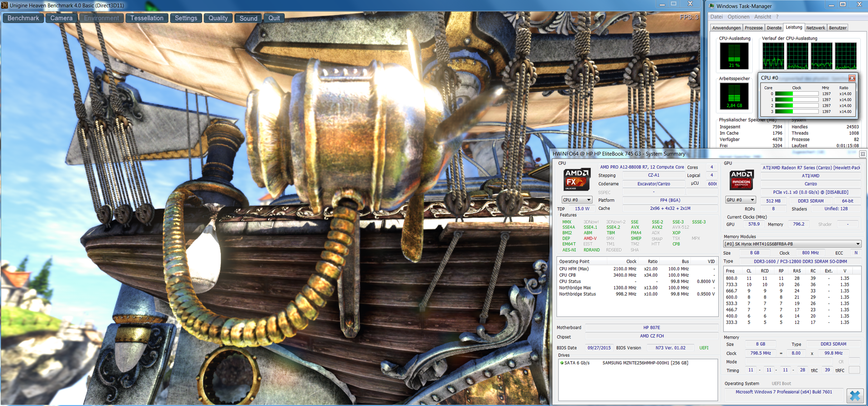868x406 pixels.
Task: Click the last CPU history graph
Action: [x=845, y=56]
